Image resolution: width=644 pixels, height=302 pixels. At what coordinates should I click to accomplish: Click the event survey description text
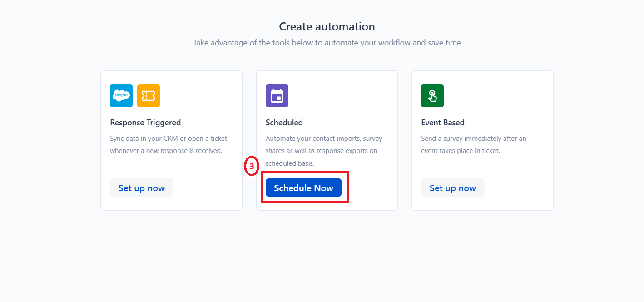473,144
